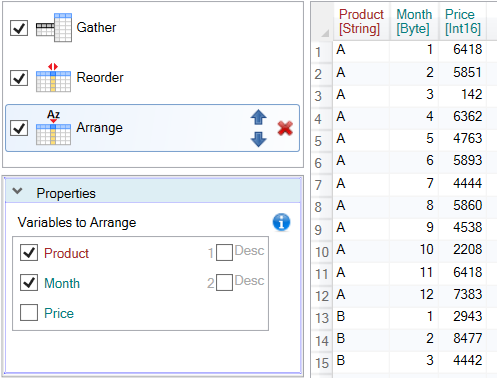Click the select-all corner of the data grid

click(x=322, y=22)
